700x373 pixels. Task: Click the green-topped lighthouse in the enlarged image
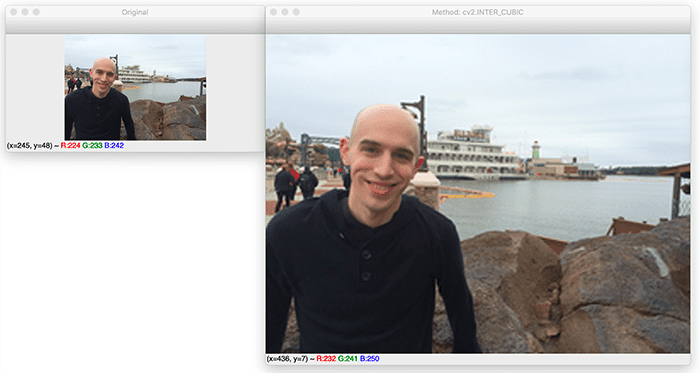click(535, 150)
